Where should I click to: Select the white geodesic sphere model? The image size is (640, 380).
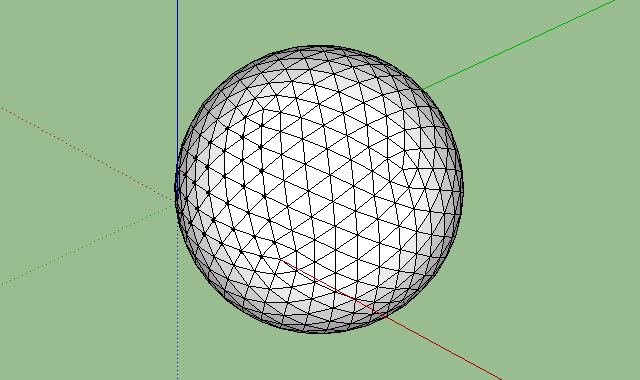319,189
